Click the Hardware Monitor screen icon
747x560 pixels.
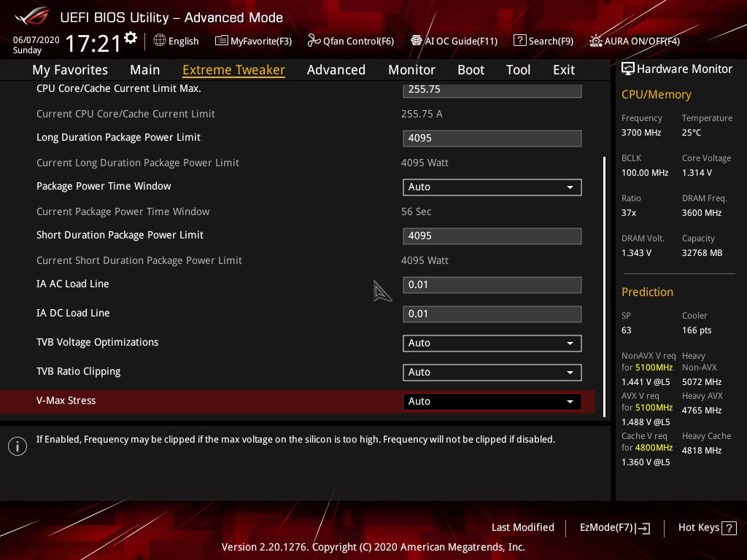[x=628, y=69]
